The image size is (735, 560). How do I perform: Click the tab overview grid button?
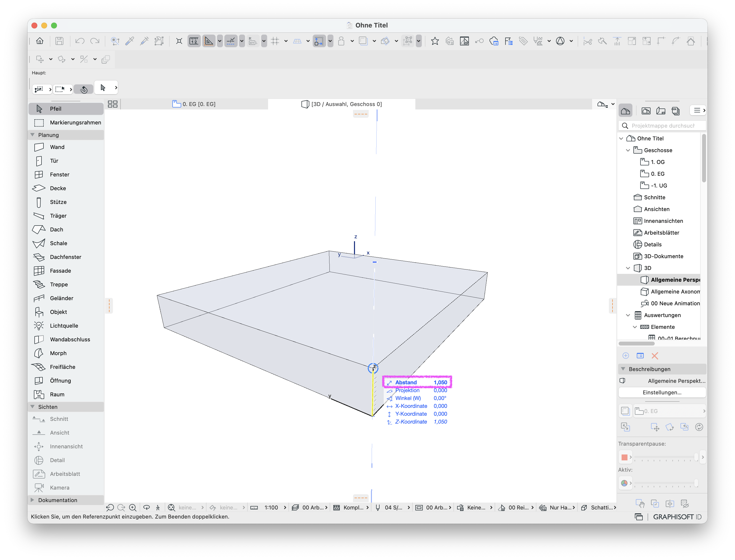pos(113,104)
